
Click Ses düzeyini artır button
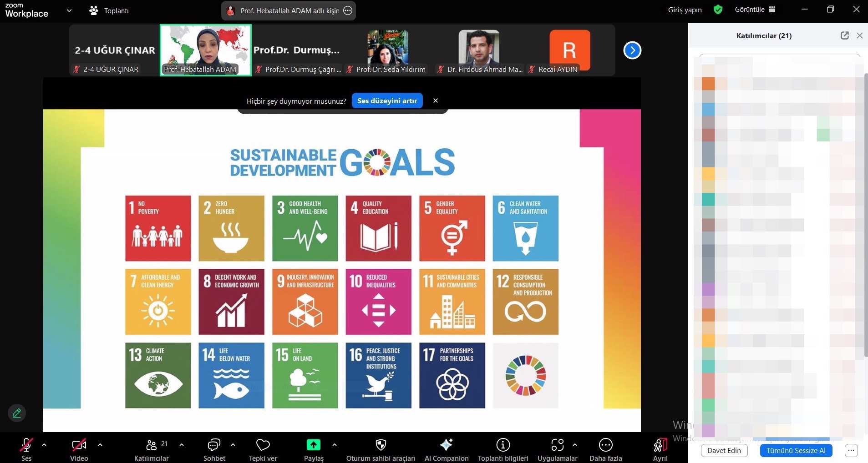[x=387, y=101]
